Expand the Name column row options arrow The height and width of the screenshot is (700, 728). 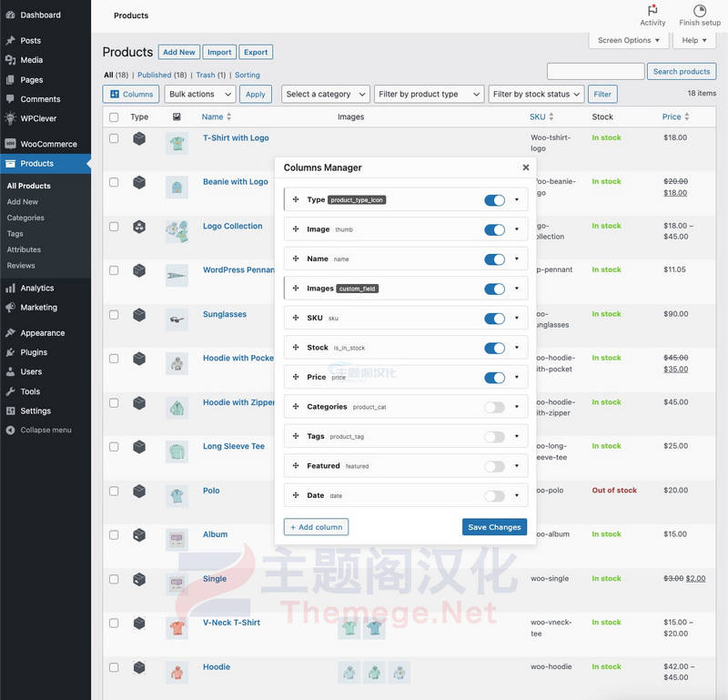coord(517,259)
